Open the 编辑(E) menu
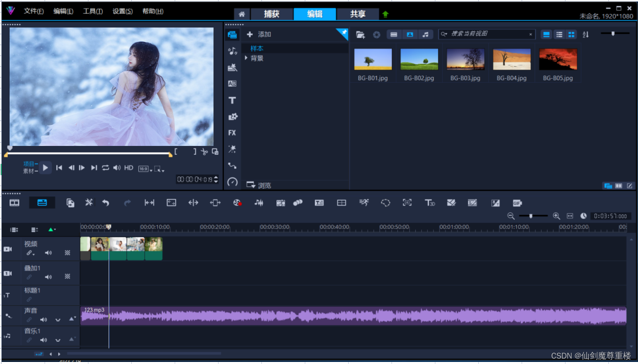 point(63,11)
